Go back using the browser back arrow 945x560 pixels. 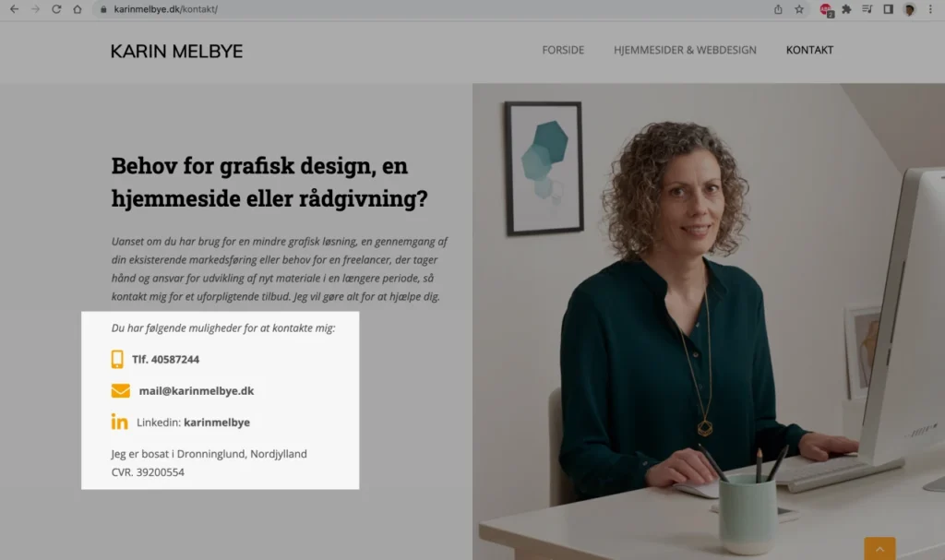coord(15,9)
